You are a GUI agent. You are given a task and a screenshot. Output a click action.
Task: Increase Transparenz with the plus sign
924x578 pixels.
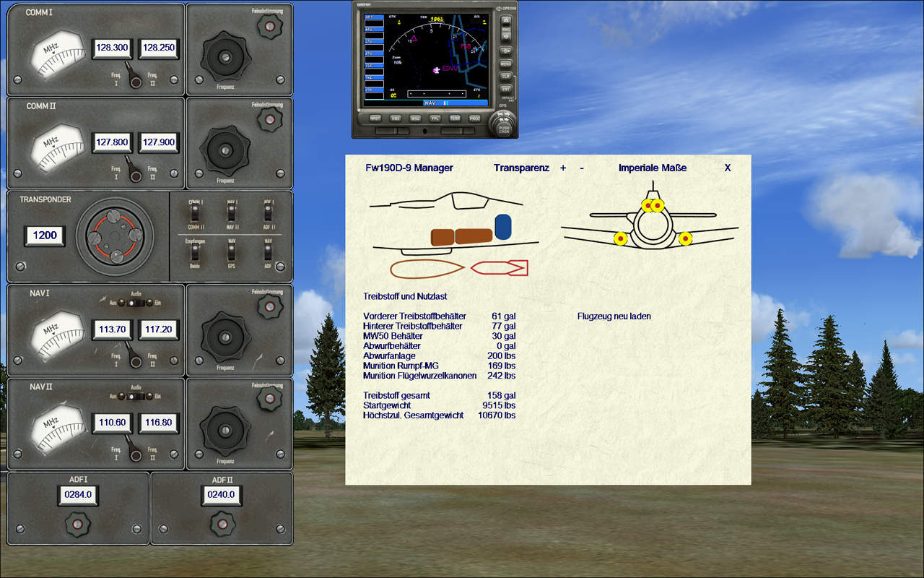coord(563,168)
